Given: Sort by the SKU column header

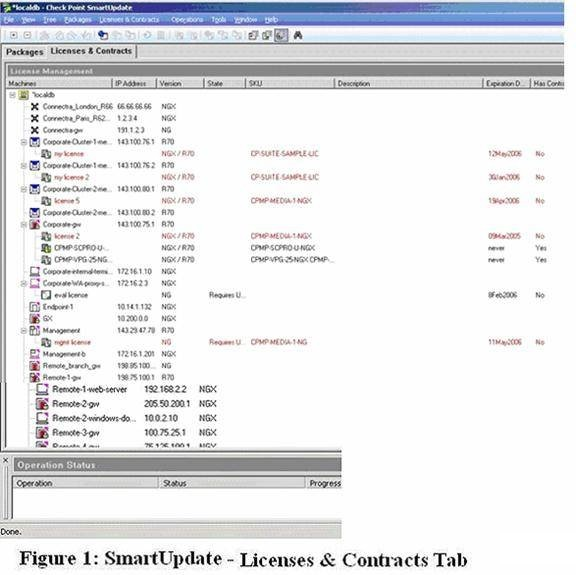Looking at the screenshot, I should click(290, 84).
